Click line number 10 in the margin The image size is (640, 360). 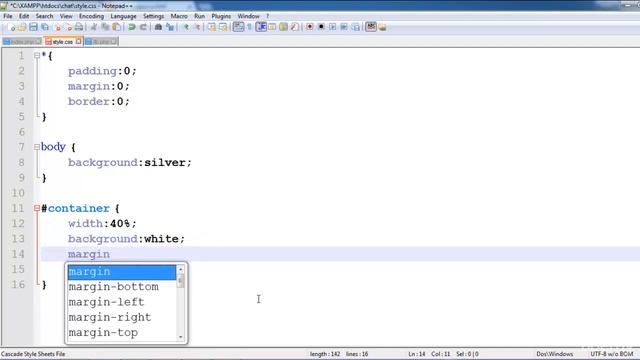[x=18, y=193]
